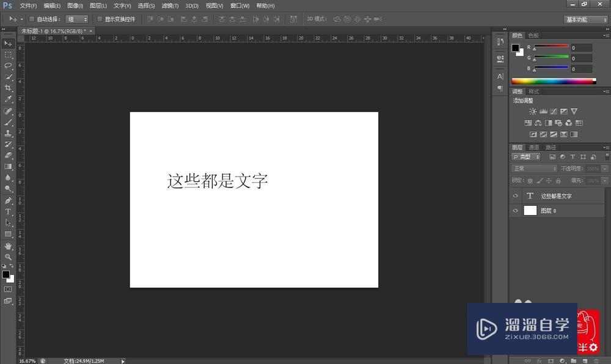The width and height of the screenshot is (611, 364).
Task: Click the 添加调整 panel heading
Action: point(523,100)
